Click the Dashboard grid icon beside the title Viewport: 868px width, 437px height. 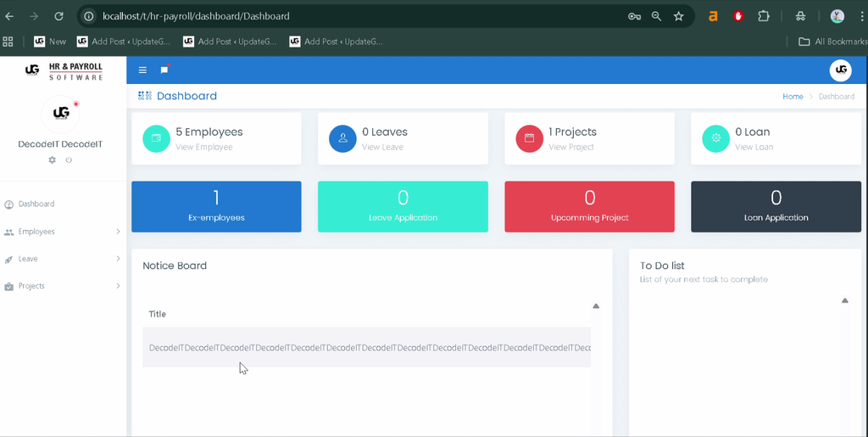(145, 96)
